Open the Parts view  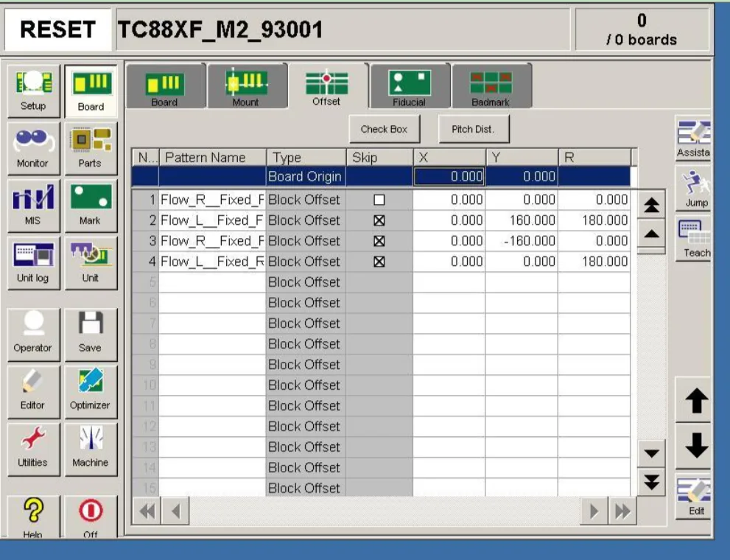click(x=90, y=145)
